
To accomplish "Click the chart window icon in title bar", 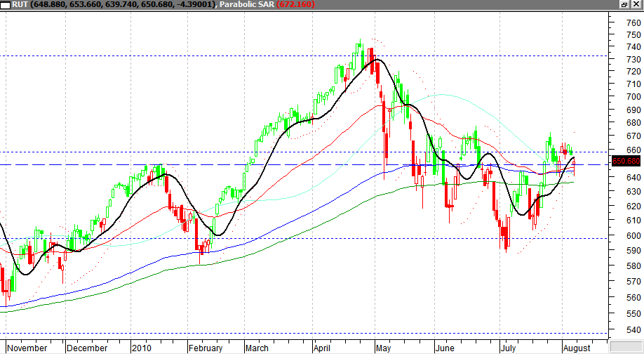I will click(6, 5).
